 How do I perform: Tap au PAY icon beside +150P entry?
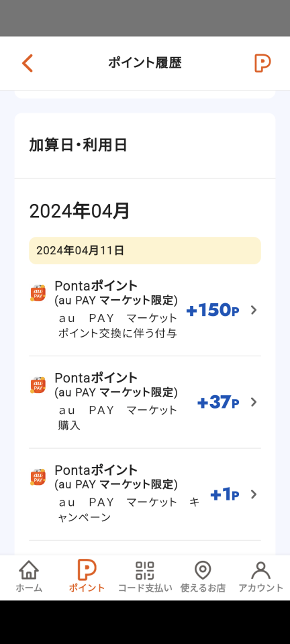pos(38,293)
